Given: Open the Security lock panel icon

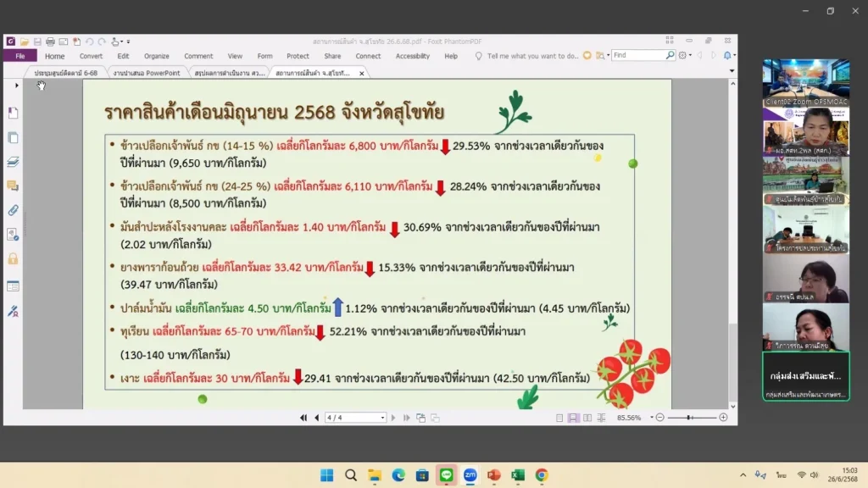Looking at the screenshot, I should (14, 259).
